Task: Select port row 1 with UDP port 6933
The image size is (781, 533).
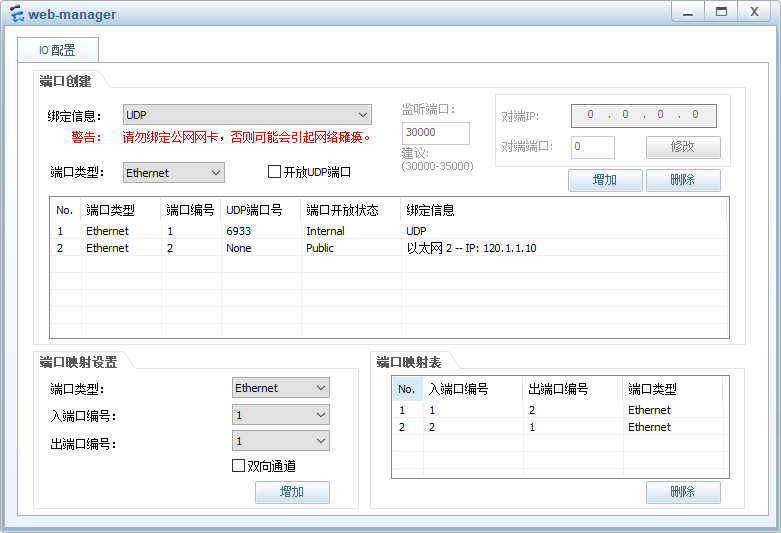Action: click(x=389, y=231)
